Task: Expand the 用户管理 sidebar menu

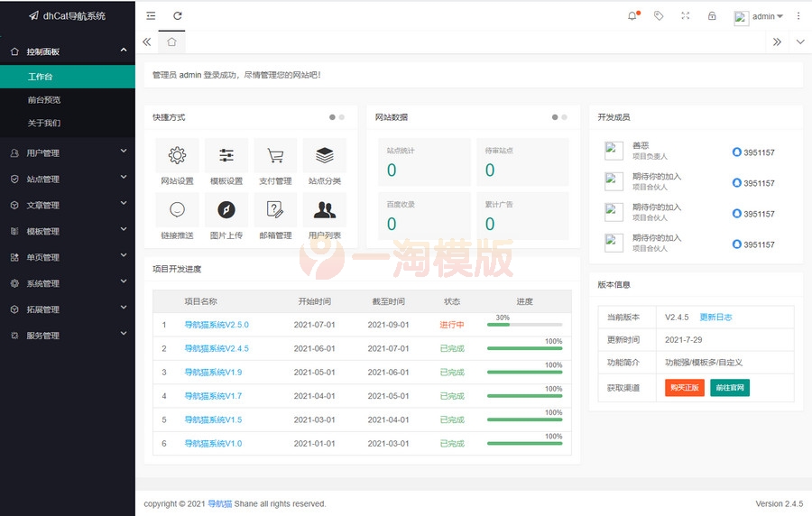Action: pos(68,153)
